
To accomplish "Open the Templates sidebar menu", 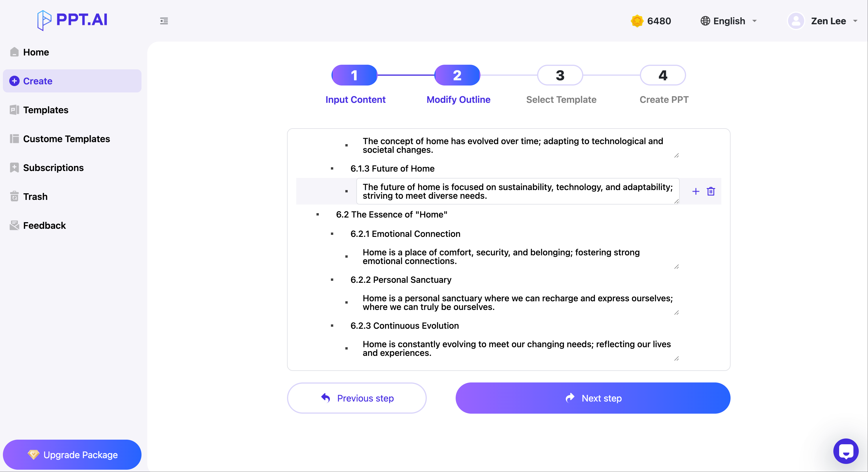I will tap(46, 110).
